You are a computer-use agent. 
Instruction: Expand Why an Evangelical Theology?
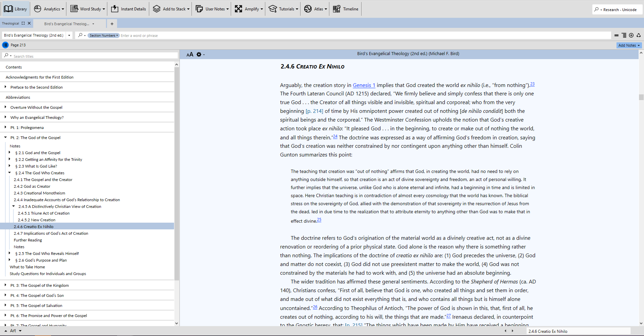click(x=6, y=117)
